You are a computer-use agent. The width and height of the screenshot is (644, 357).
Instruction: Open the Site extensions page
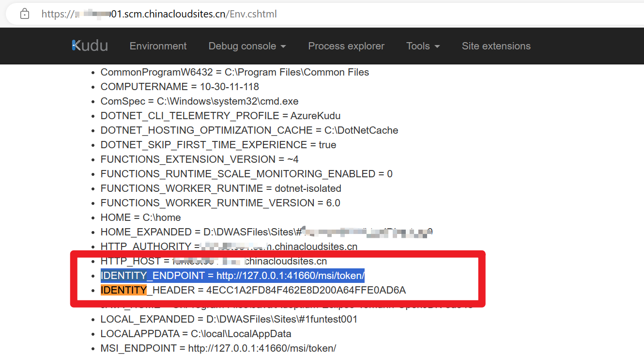pyautogui.click(x=496, y=46)
